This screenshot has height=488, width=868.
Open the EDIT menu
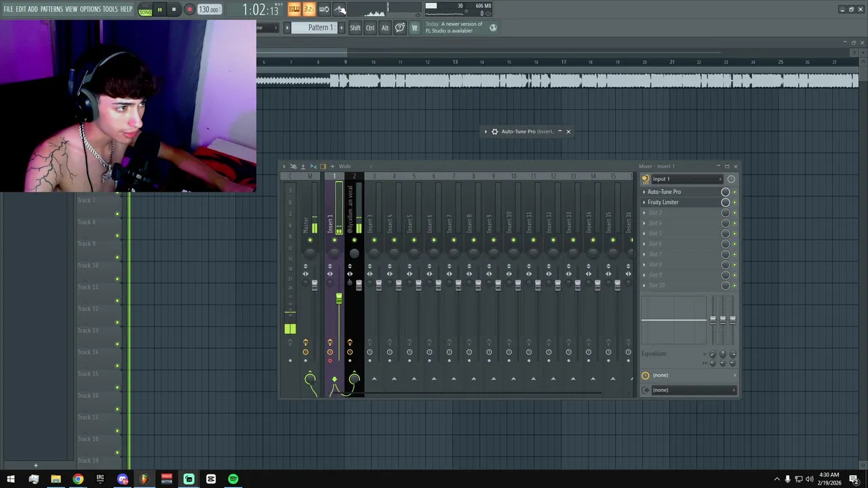click(x=20, y=9)
